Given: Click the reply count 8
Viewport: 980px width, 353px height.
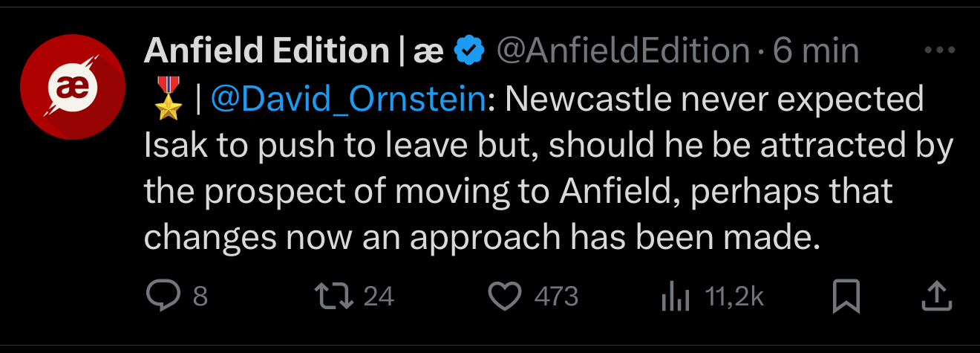Looking at the screenshot, I should coord(200,297).
